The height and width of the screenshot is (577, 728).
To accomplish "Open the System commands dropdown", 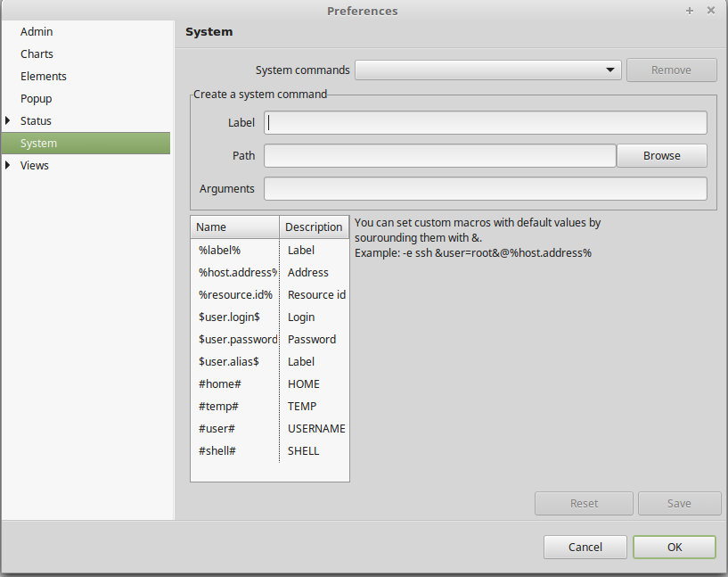I will click(x=487, y=70).
